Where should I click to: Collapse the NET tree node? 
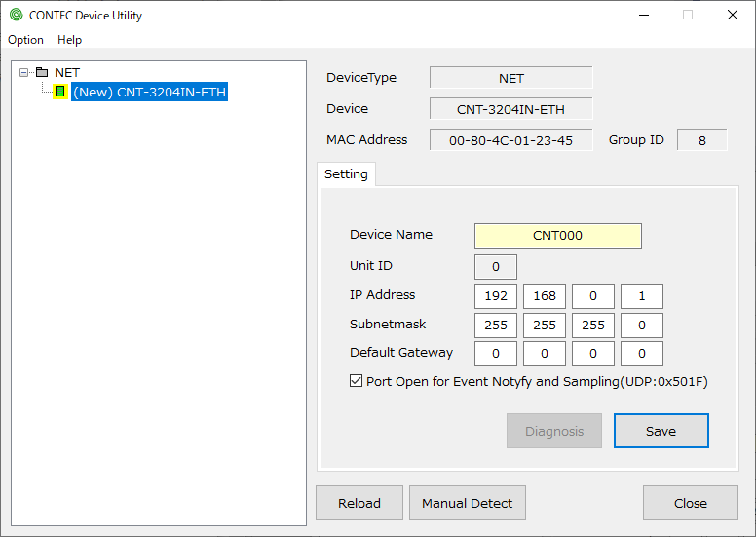23,73
